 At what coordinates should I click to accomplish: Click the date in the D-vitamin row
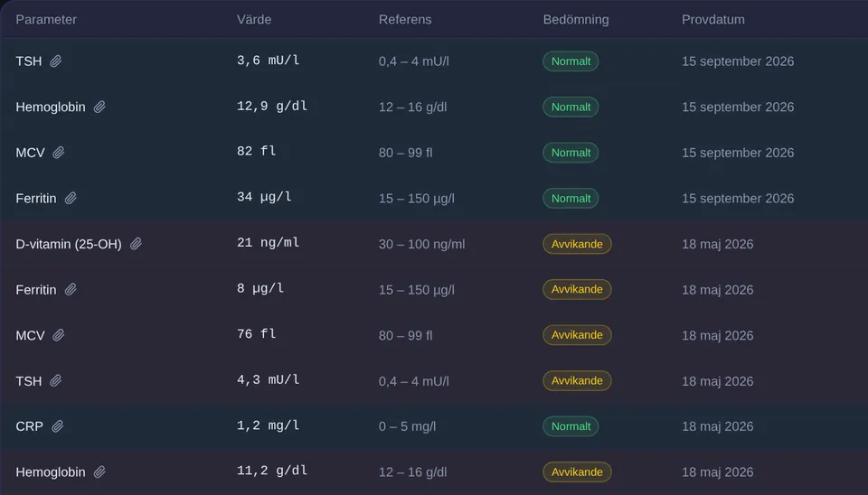tap(717, 244)
